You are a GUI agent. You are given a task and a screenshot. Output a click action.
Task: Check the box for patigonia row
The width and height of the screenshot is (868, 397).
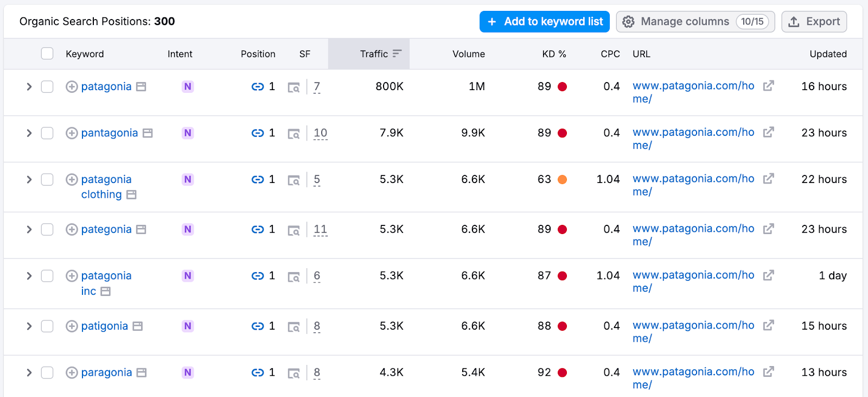coord(47,326)
